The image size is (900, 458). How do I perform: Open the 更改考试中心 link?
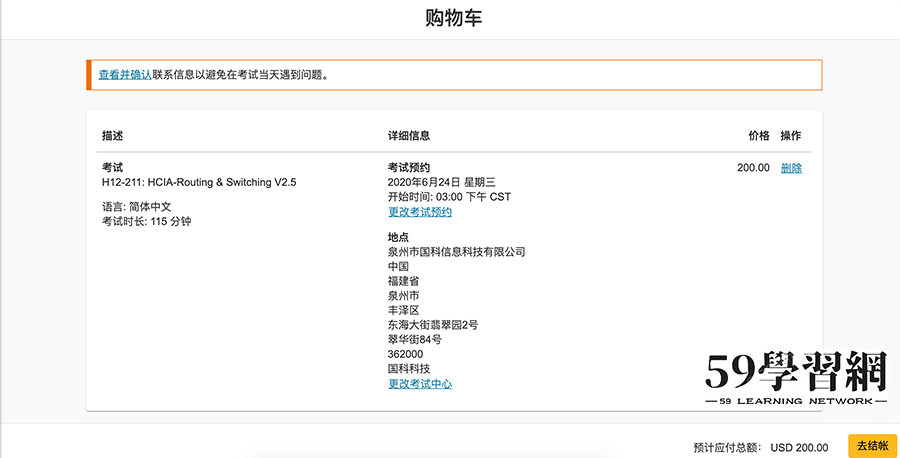click(419, 384)
